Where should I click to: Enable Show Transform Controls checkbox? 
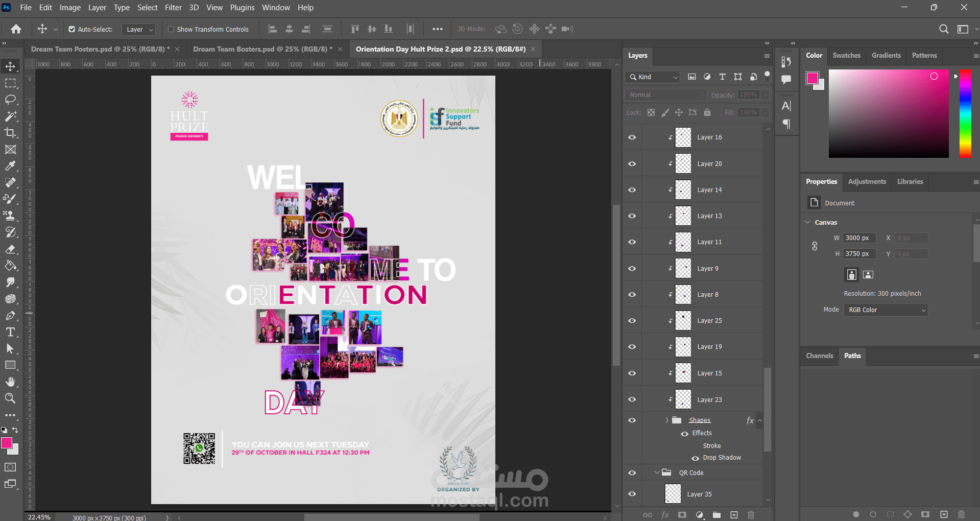pyautogui.click(x=171, y=30)
